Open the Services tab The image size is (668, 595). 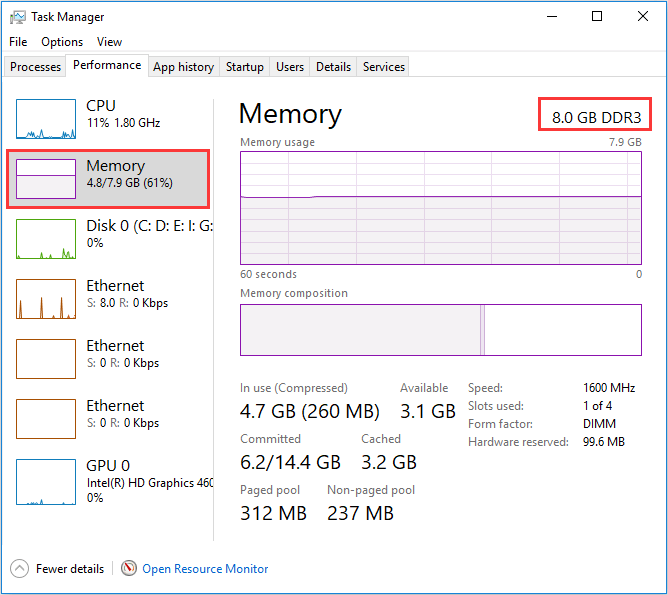384,67
